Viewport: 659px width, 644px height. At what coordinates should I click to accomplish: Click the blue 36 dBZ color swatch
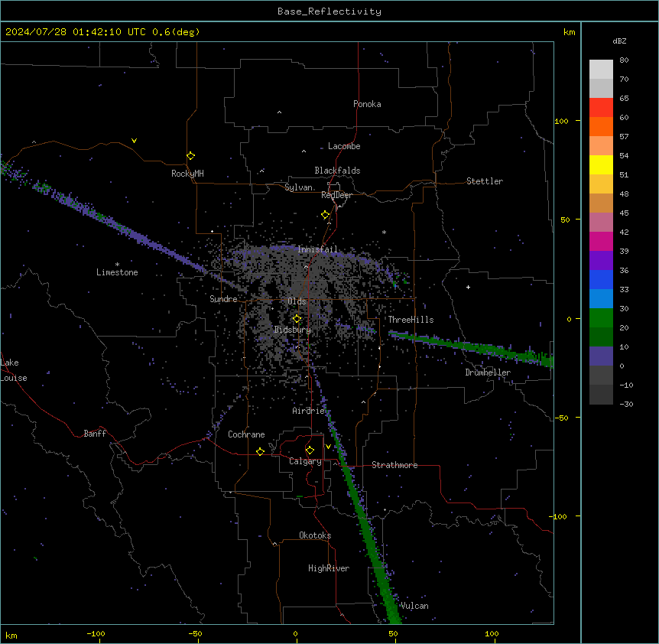pos(601,279)
